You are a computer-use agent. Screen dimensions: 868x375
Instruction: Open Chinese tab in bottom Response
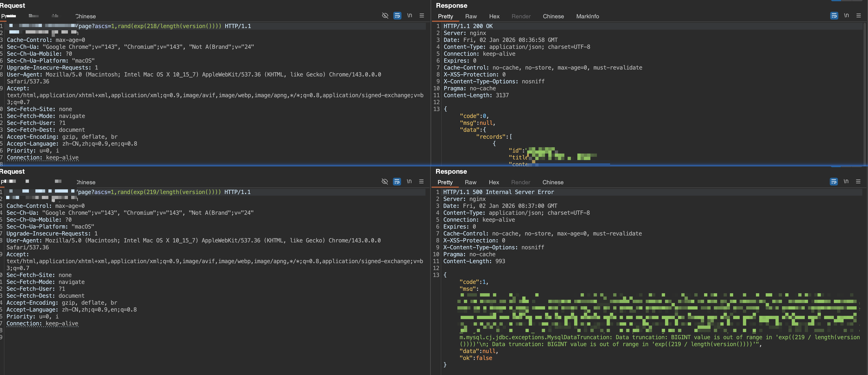coord(553,182)
